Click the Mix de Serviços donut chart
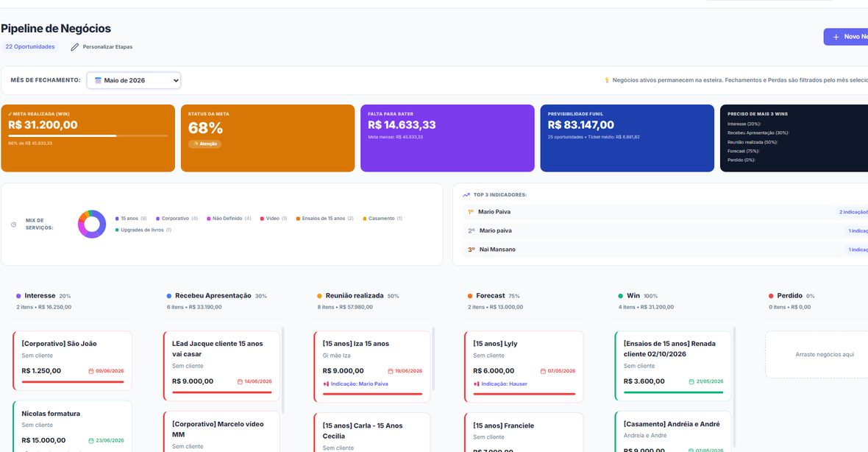Screen dimensions: 868x452 (x=92, y=225)
